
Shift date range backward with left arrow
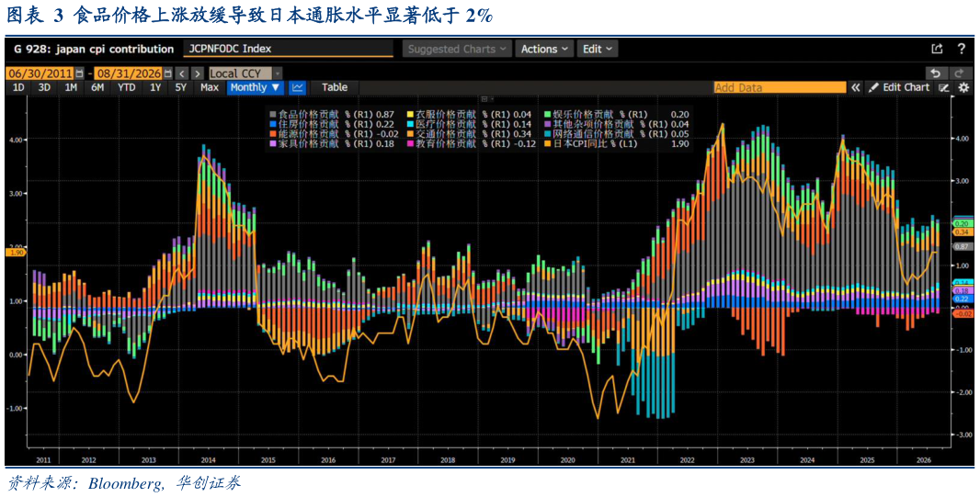pyautogui.click(x=180, y=73)
